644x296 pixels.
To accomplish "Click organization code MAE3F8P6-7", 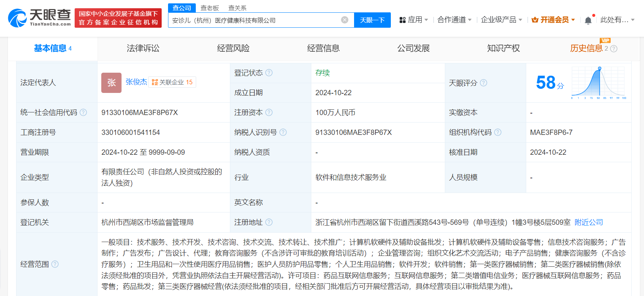I will point(551,132).
